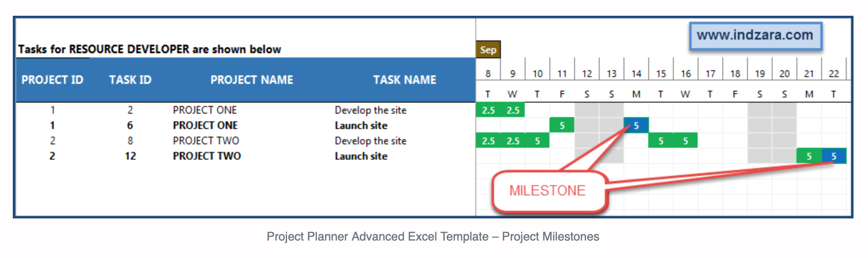
Task: Click PROJECT ONE name in first row
Action: click(205, 110)
